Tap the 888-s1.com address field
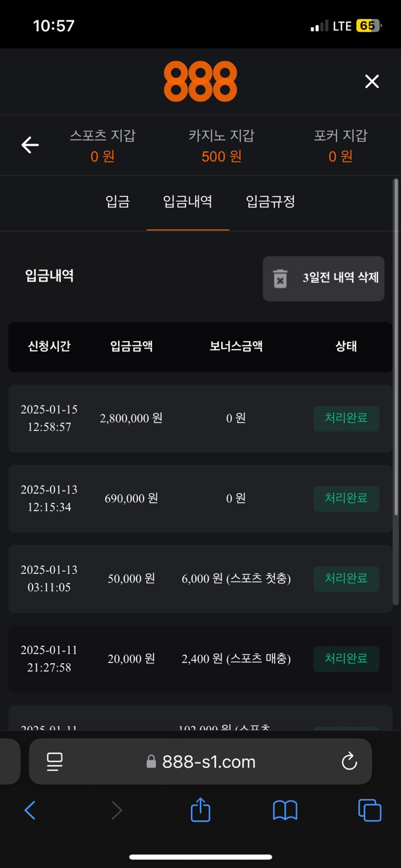Screen dimensions: 401x868 208,762
